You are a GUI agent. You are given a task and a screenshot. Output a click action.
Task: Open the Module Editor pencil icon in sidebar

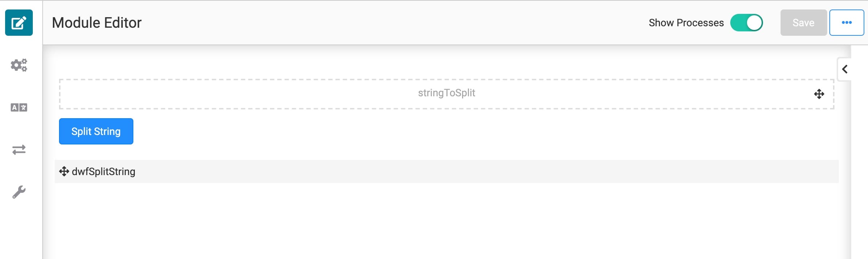pos(19,23)
